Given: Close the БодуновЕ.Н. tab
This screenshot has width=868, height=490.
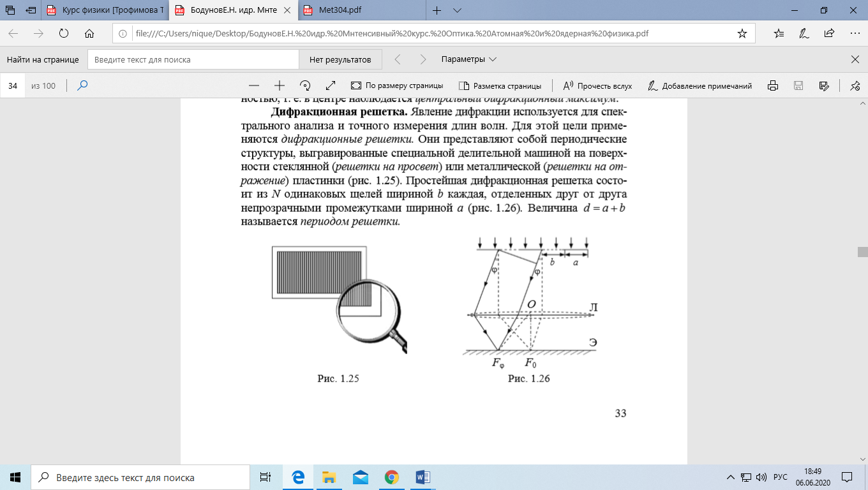Looking at the screenshot, I should point(287,10).
